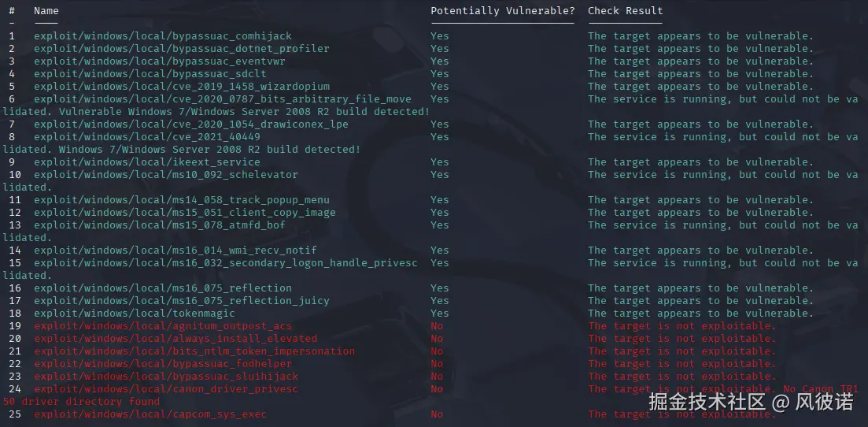Click the red agnitum_outpost_acs exploit path
The height and width of the screenshot is (427, 868).
coord(163,326)
